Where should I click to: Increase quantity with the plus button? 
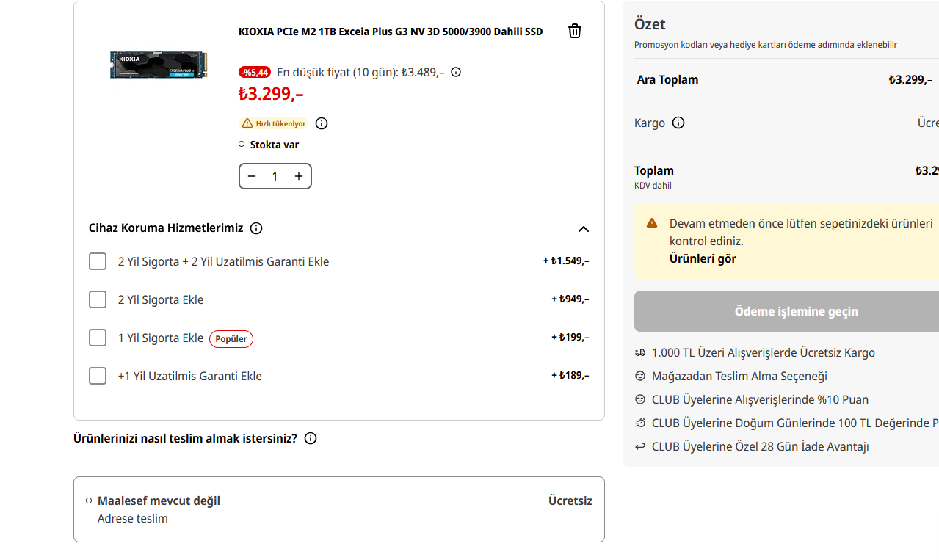(299, 176)
